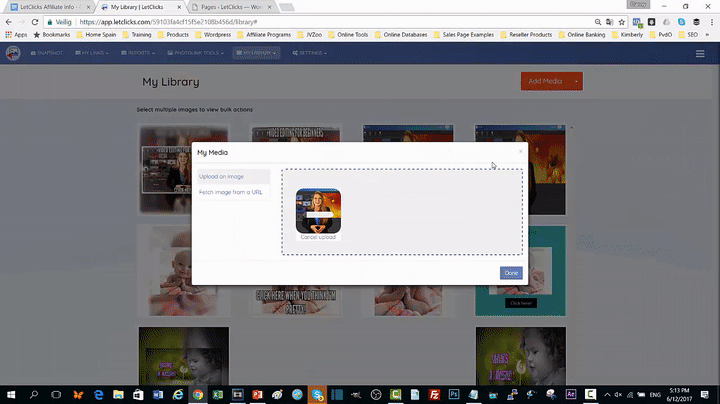Open the Settings menu in the navbar
This screenshot has width=720, height=404.
(x=309, y=53)
